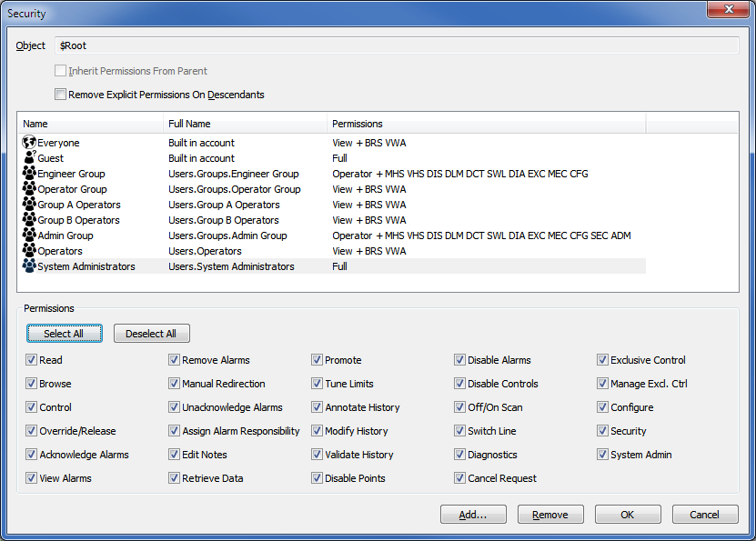The width and height of the screenshot is (756, 541).
Task: Disable the Security permission checkbox
Action: [x=602, y=431]
